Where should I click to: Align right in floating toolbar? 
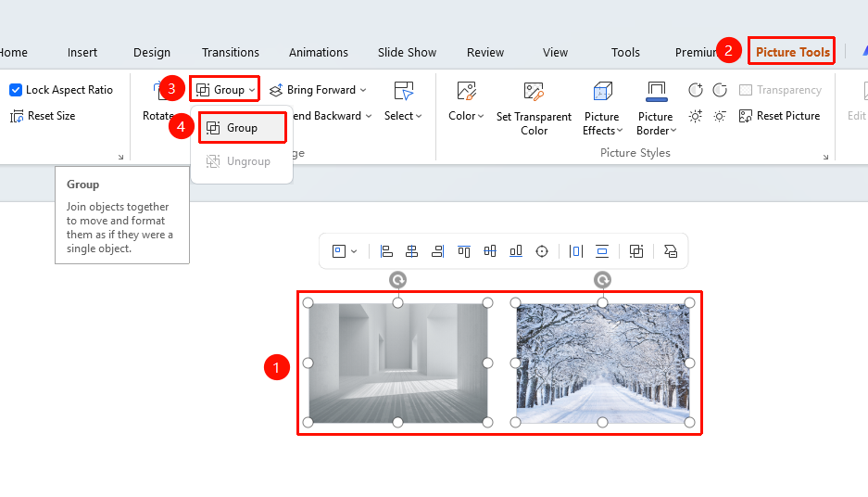[438, 251]
